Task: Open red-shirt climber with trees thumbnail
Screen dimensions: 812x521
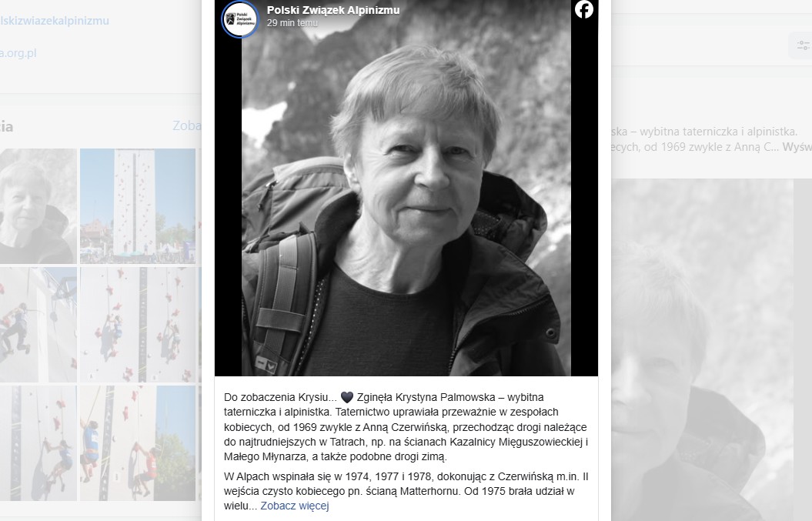Action: click(138, 443)
